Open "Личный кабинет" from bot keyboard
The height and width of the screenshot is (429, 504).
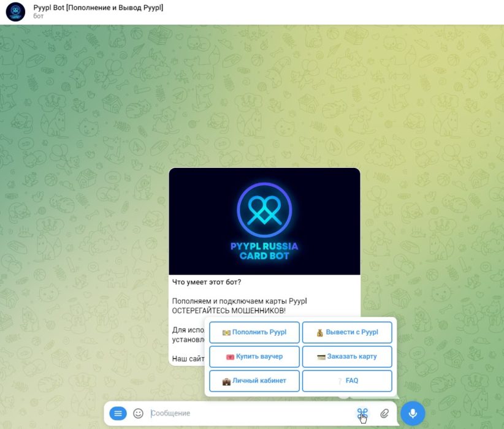(254, 381)
